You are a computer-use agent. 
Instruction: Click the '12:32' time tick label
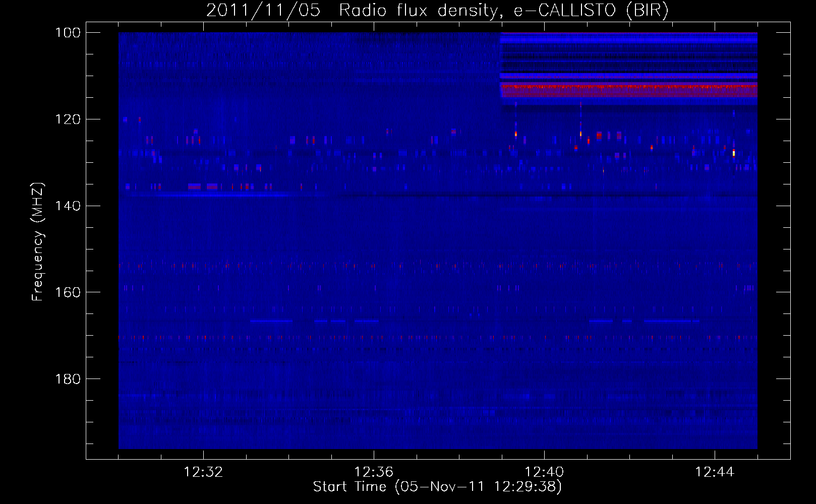203,472
